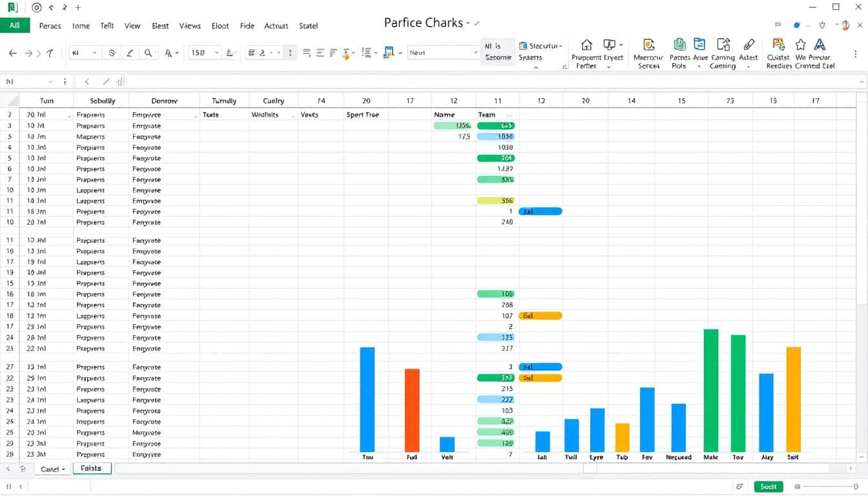This screenshot has width=868, height=496.
Task: Expand the Name Box dropdown arrow
Action: 50,82
